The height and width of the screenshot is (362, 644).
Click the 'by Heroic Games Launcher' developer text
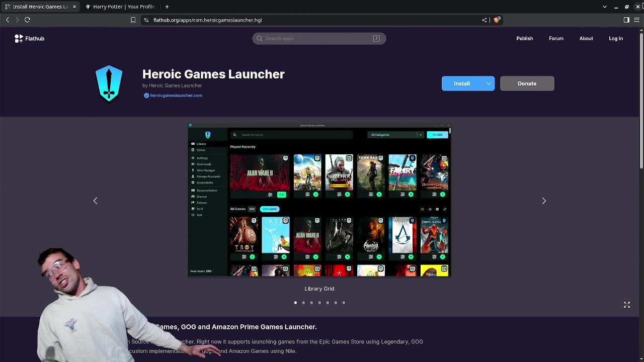pyautogui.click(x=172, y=85)
